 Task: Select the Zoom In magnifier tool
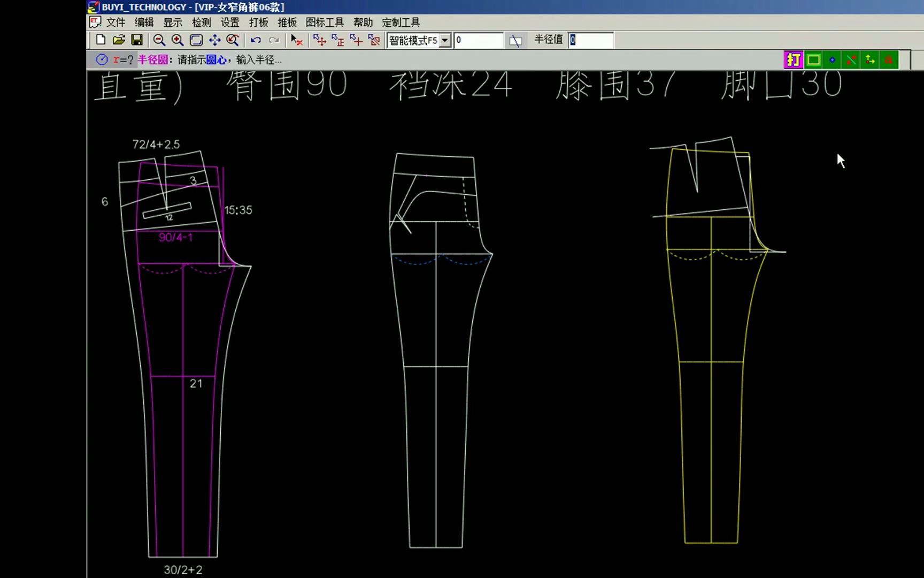click(x=177, y=40)
